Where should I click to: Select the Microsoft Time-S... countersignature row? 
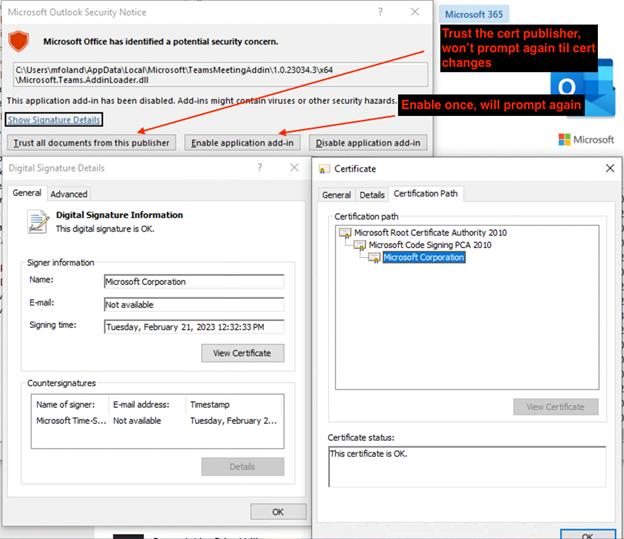(x=157, y=421)
